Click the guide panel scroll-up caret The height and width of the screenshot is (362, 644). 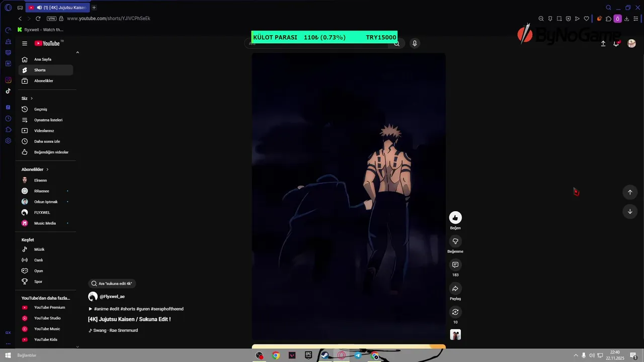click(77, 52)
